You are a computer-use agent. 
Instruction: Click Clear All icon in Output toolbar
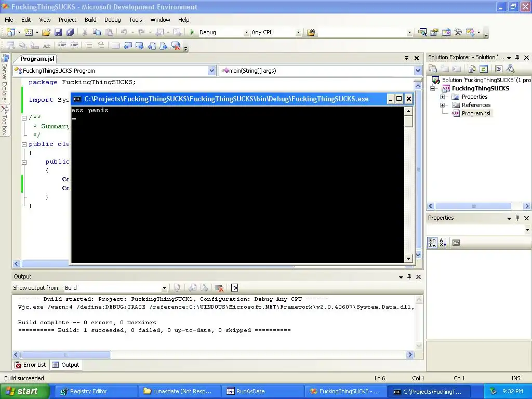(219, 288)
